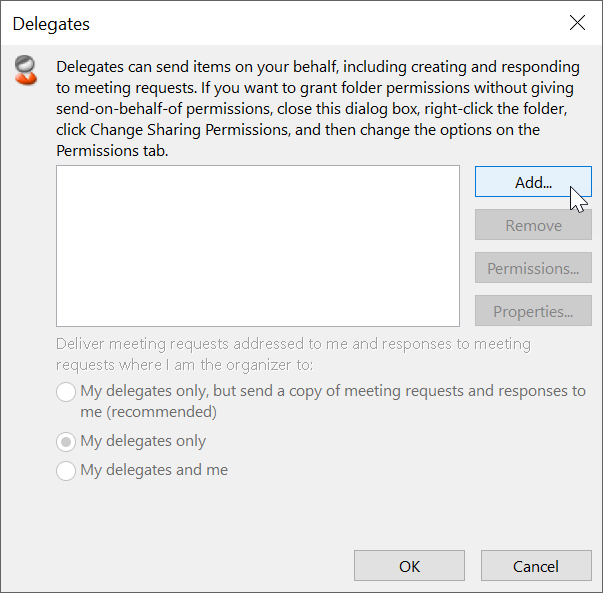Close the Delegates window with X
The image size is (603, 593).
point(577,23)
